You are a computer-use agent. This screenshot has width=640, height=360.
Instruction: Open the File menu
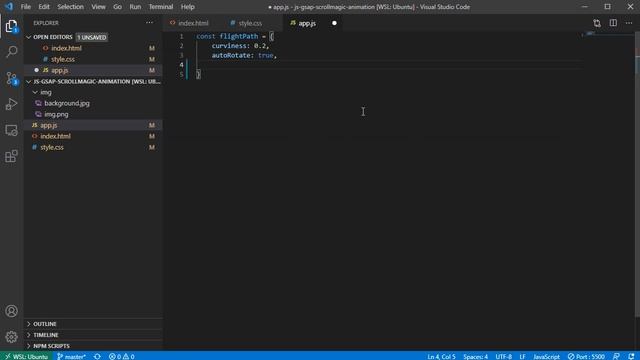tap(26, 7)
